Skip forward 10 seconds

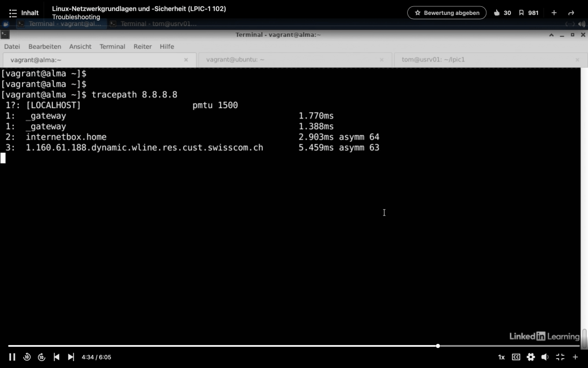coord(41,357)
